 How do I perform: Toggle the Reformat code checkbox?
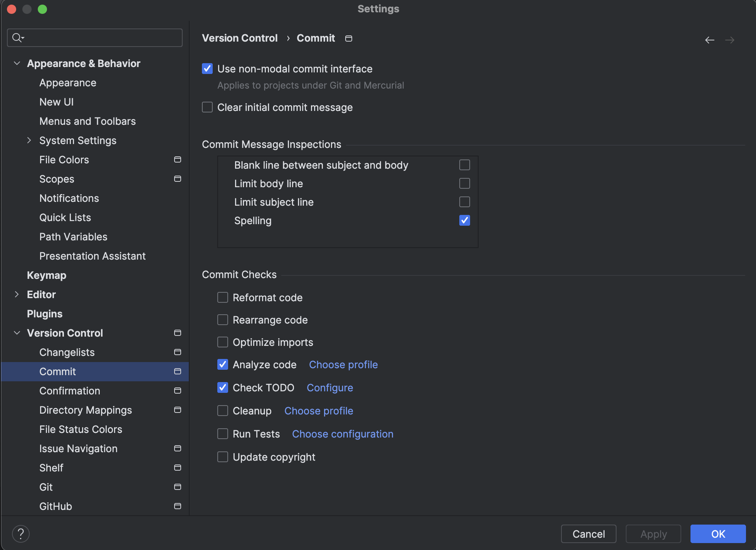coord(223,297)
